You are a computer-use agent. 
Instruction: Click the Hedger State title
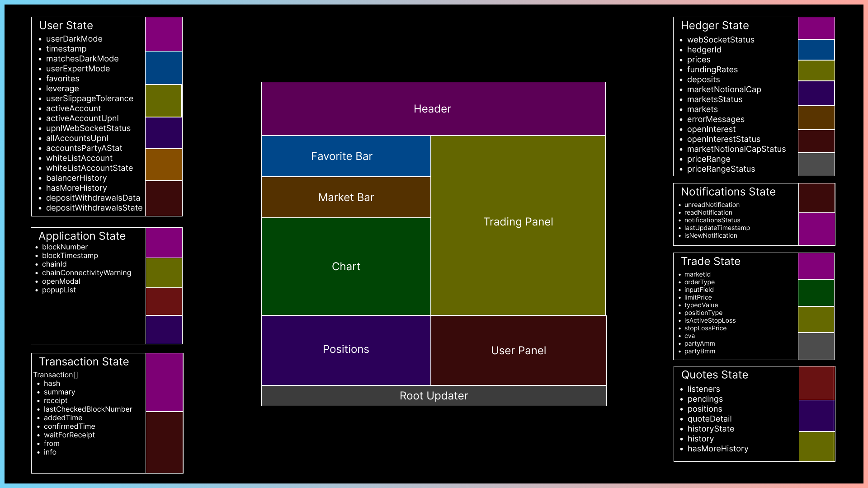click(715, 26)
